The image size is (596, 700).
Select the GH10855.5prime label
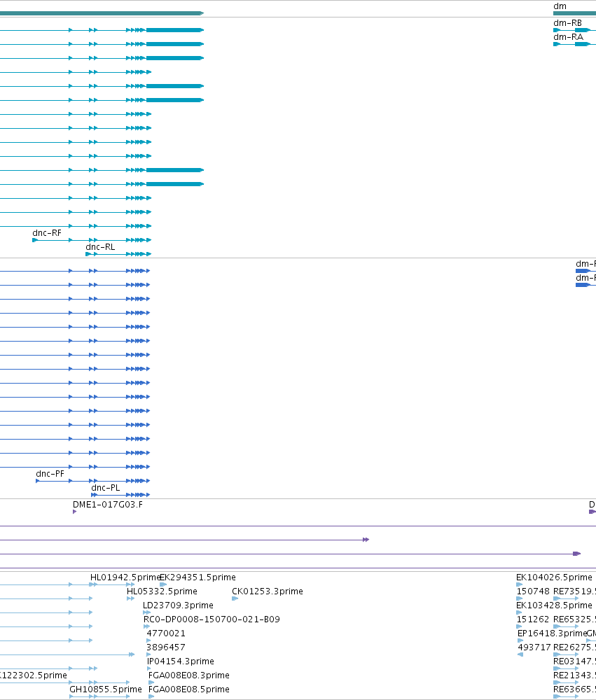pos(106,689)
